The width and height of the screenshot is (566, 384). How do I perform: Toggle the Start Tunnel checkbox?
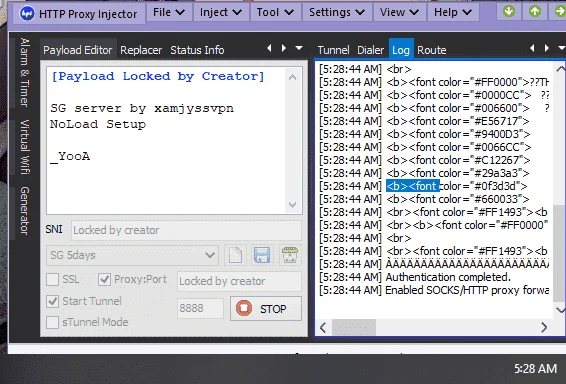point(53,301)
